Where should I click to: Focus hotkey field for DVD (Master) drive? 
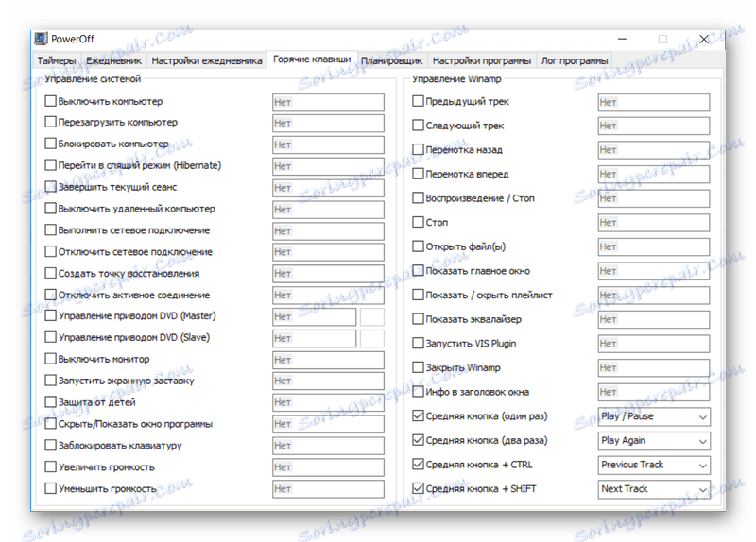pos(315,317)
